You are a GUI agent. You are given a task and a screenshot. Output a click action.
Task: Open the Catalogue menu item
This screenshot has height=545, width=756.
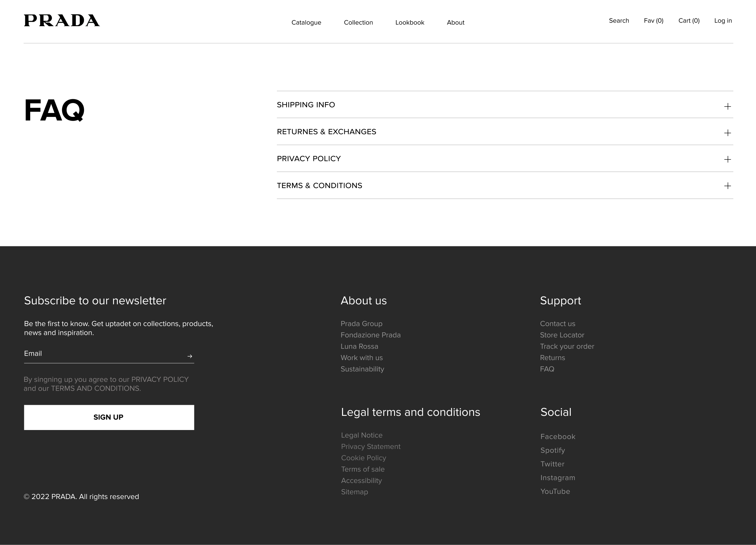[306, 23]
